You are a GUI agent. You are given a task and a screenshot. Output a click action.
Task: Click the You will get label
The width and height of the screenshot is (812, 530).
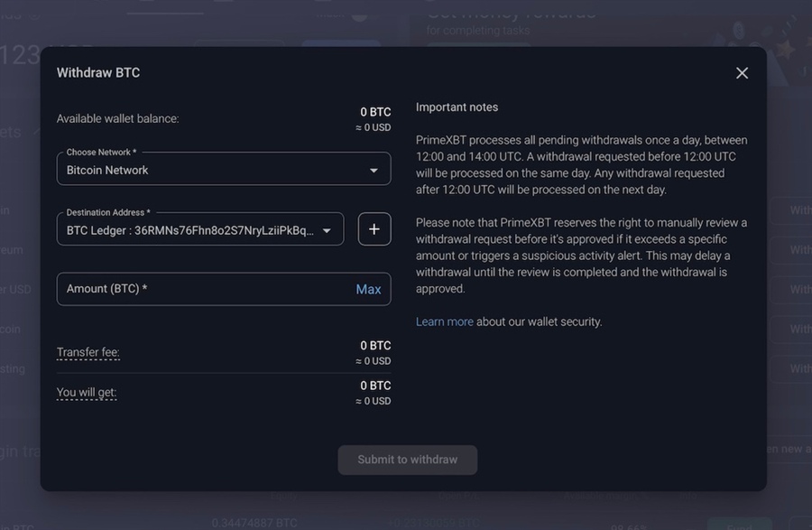point(87,392)
